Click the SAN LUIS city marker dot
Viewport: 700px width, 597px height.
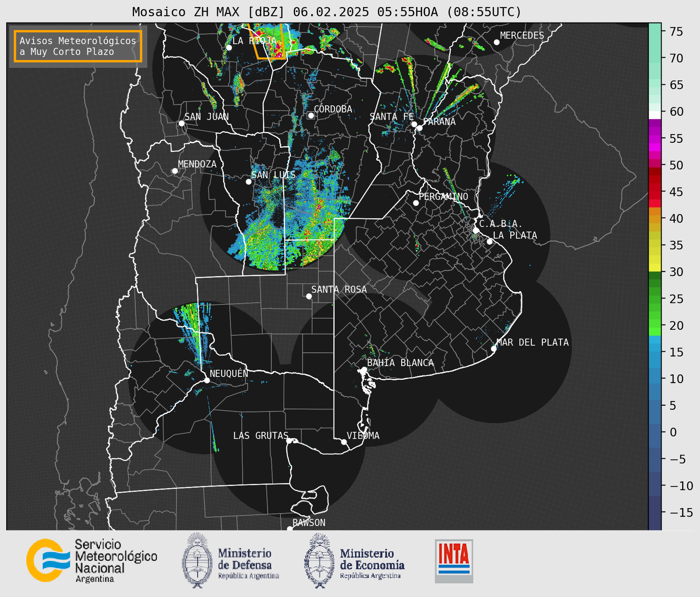(249, 182)
